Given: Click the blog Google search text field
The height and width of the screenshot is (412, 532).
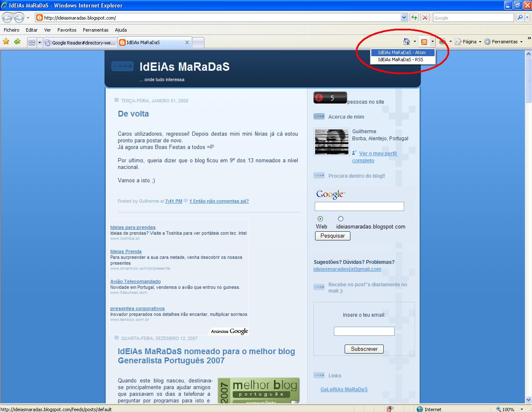Looking at the screenshot, I should pyautogui.click(x=359, y=206).
